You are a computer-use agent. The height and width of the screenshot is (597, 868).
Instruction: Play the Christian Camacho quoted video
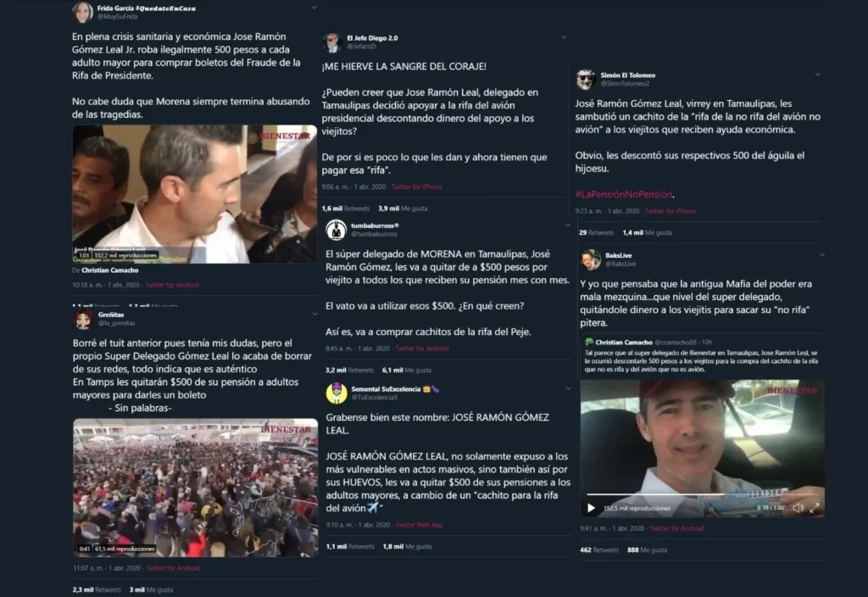[x=591, y=508]
